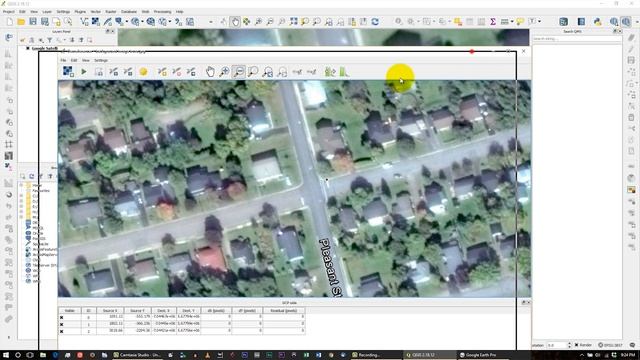Screen dimensions: 640x360
Task: Zoom next in Georeferencer toolbar
Action: tap(282, 72)
